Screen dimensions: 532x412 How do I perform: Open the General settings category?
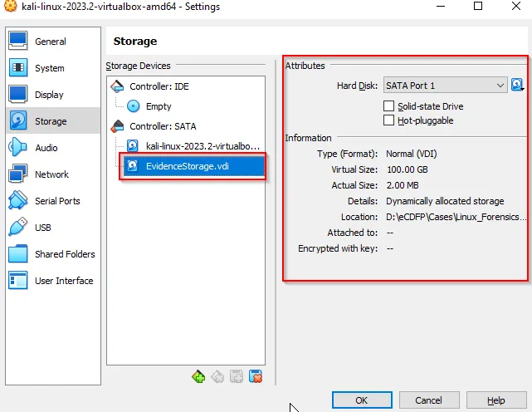pyautogui.click(x=50, y=42)
